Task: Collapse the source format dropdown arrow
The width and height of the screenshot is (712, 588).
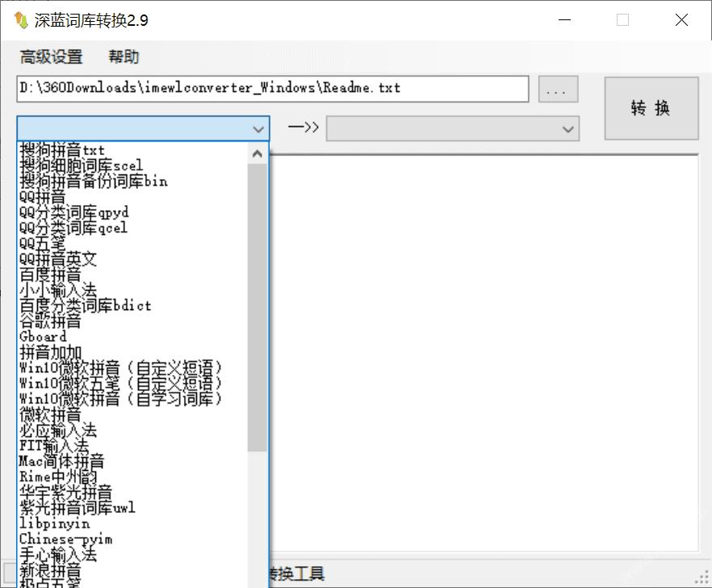Action: [258, 128]
